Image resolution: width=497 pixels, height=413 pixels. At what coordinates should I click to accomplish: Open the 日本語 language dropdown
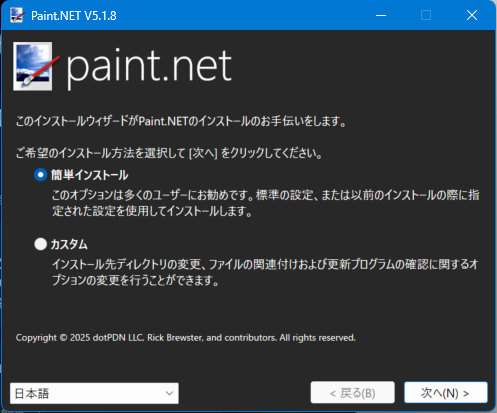(94, 393)
